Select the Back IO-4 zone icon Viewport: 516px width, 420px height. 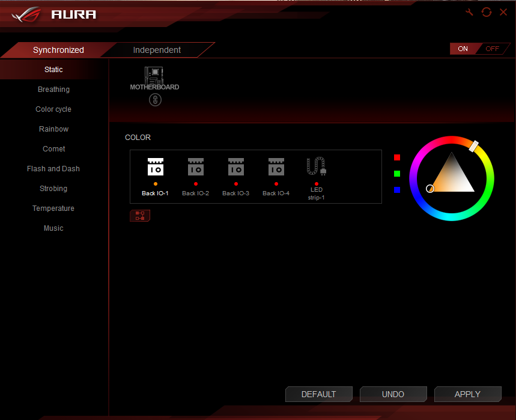[x=276, y=166]
